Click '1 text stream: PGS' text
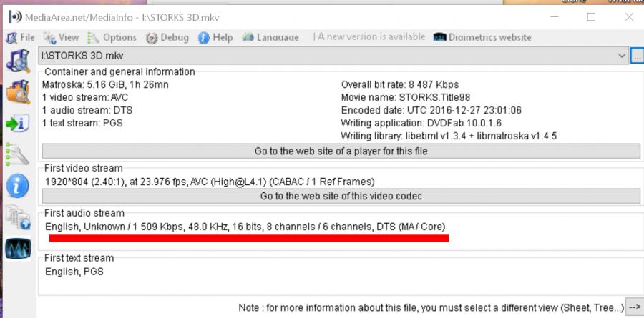 pyautogui.click(x=82, y=123)
